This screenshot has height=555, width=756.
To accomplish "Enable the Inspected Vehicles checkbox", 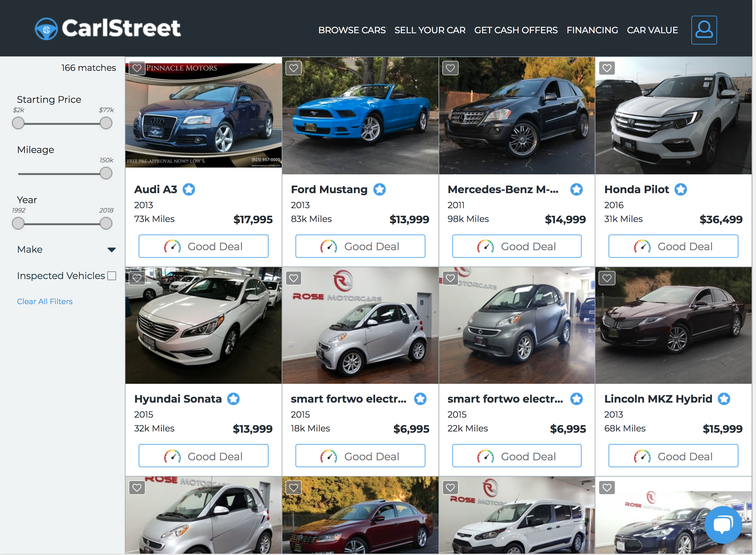I will point(112,276).
